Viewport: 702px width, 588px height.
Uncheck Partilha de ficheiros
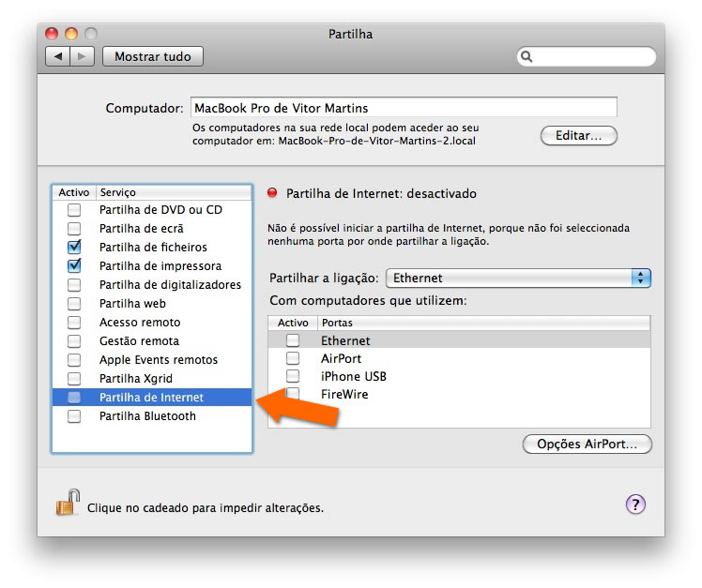coord(74,248)
